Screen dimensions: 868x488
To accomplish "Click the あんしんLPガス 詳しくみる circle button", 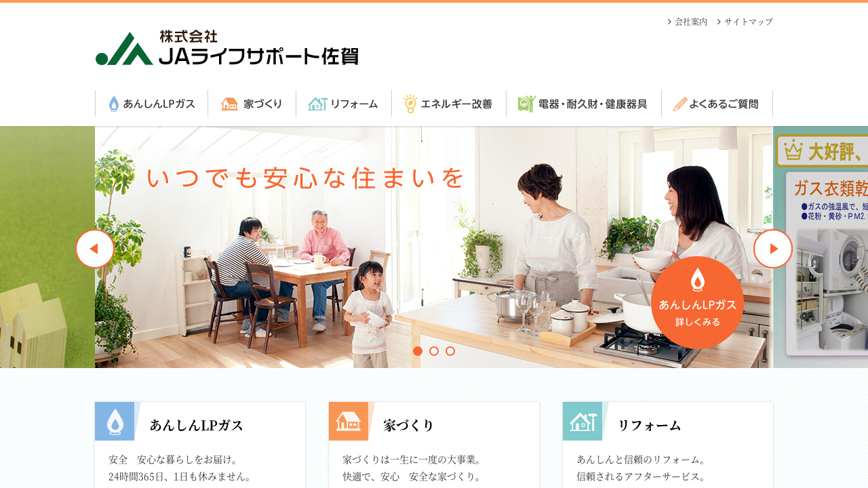I will [697, 302].
